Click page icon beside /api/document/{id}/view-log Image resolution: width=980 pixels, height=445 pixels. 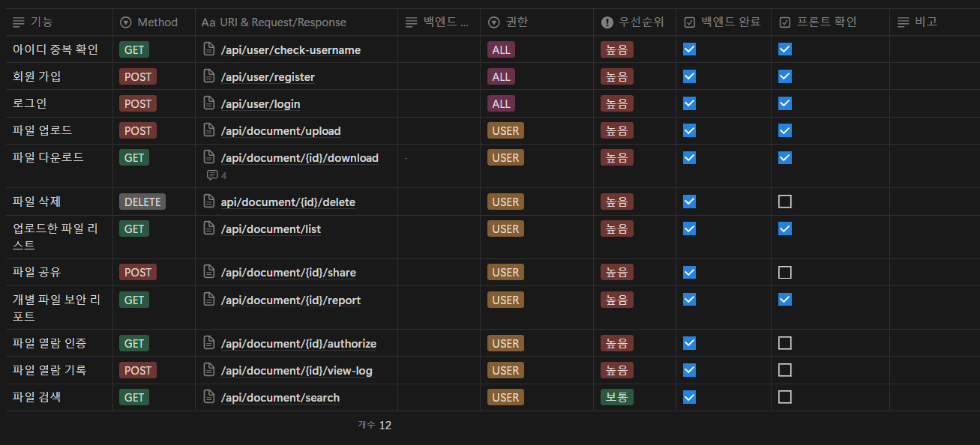(210, 370)
